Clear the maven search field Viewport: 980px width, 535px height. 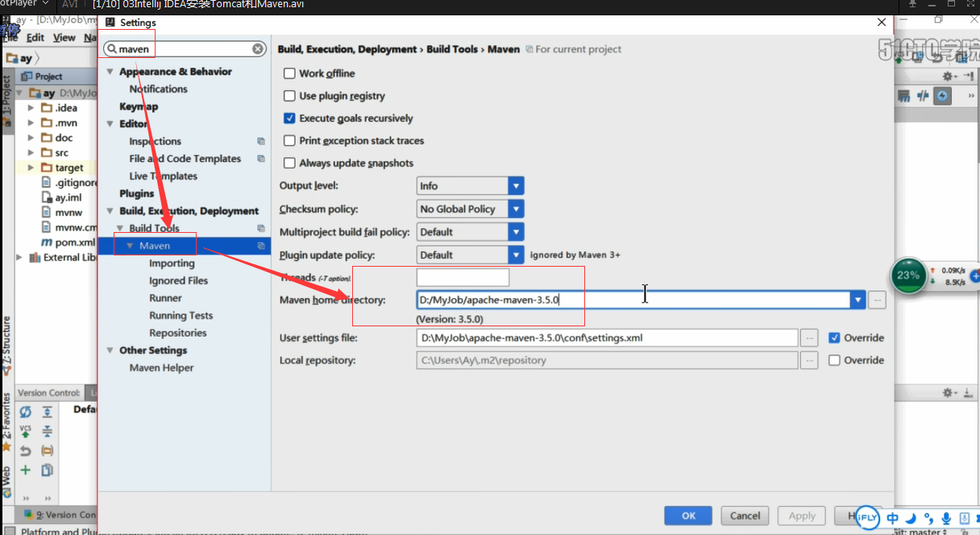click(258, 48)
